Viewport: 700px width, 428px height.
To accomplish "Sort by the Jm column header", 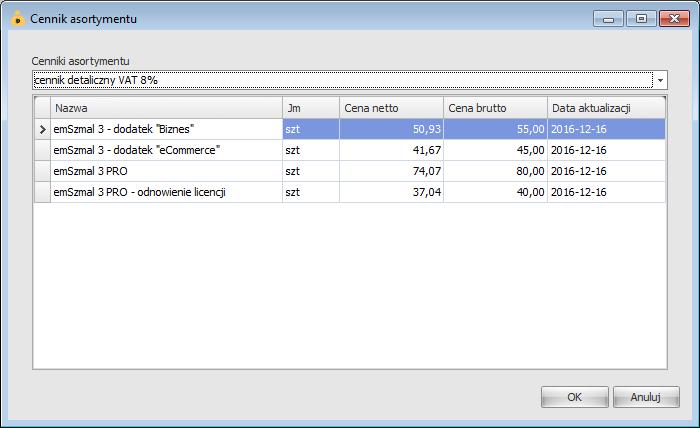I will click(311, 108).
